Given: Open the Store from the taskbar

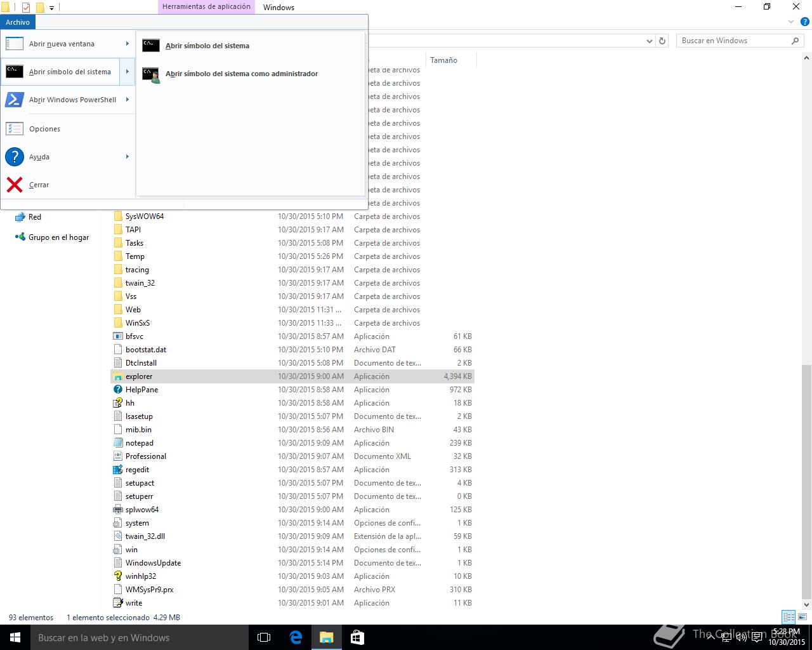Looking at the screenshot, I should (x=357, y=637).
